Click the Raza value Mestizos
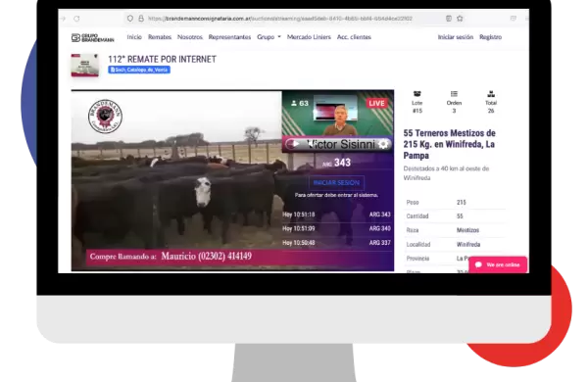Viewport: 588px width, 382px height. point(467,230)
